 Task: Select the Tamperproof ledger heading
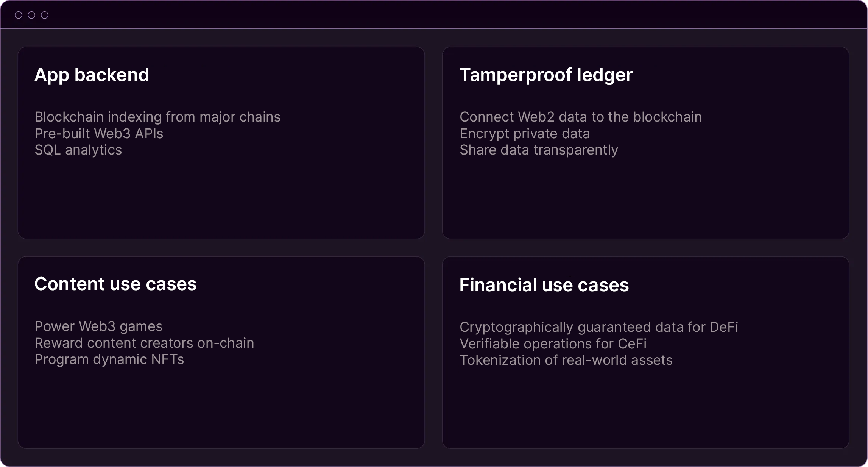(x=546, y=75)
